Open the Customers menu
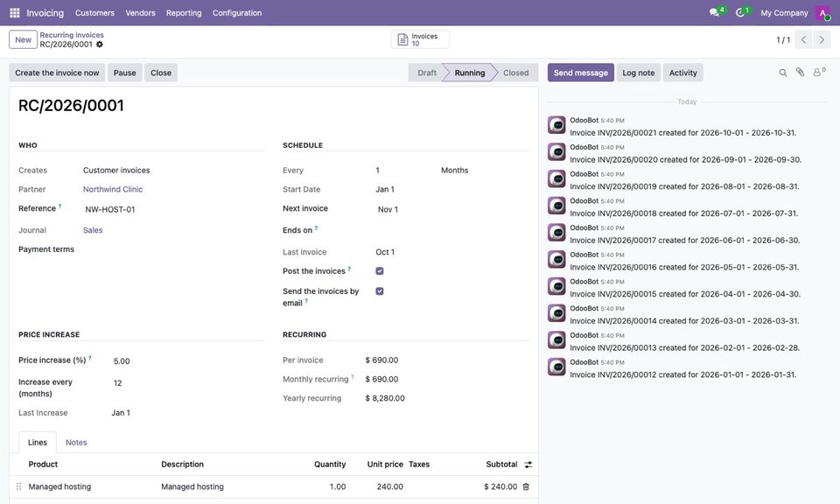Viewport: 840px width, 504px height. coord(94,13)
